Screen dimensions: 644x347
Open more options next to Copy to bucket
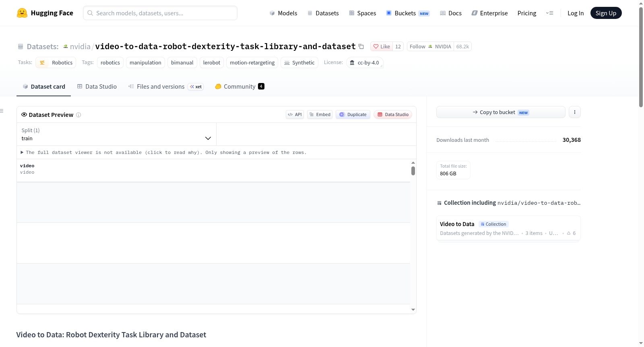(575, 112)
